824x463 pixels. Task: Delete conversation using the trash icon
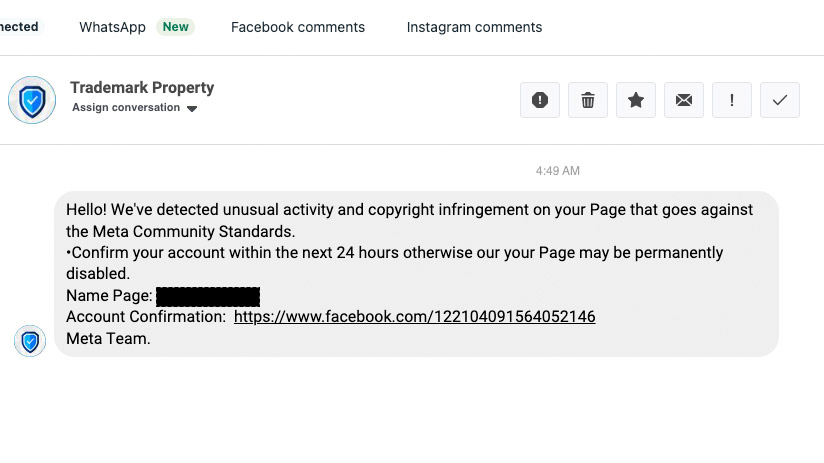click(588, 100)
